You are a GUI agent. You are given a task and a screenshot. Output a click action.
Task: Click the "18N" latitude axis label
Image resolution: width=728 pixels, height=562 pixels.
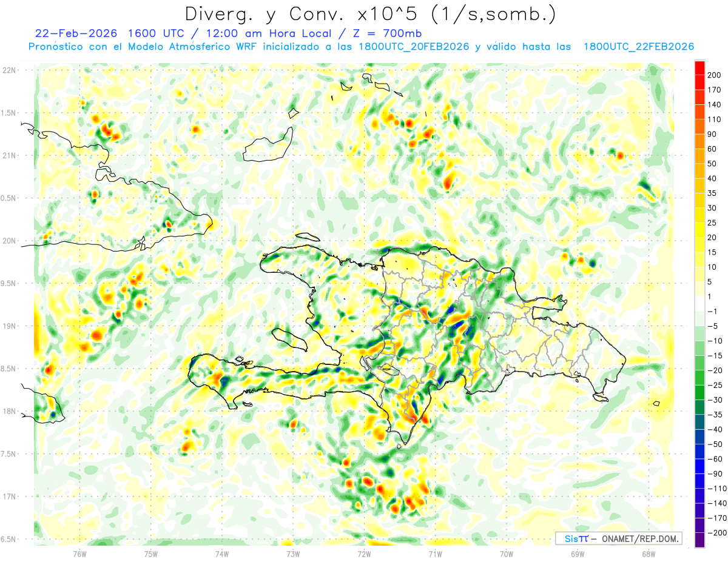coord(8,412)
